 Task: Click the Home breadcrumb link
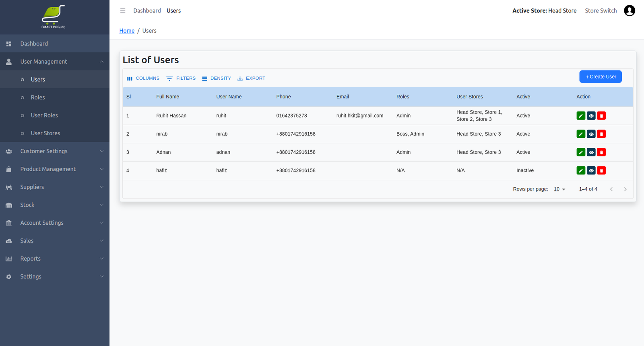(x=127, y=31)
